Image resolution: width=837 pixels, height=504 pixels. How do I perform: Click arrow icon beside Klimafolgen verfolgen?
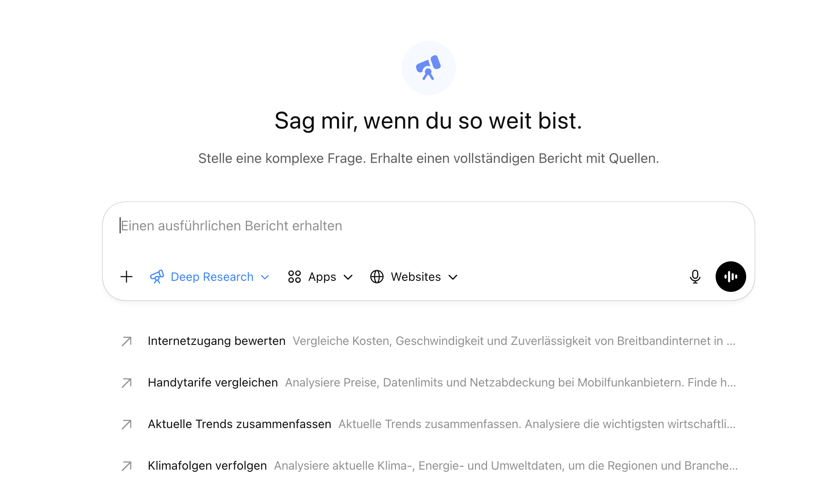point(126,466)
